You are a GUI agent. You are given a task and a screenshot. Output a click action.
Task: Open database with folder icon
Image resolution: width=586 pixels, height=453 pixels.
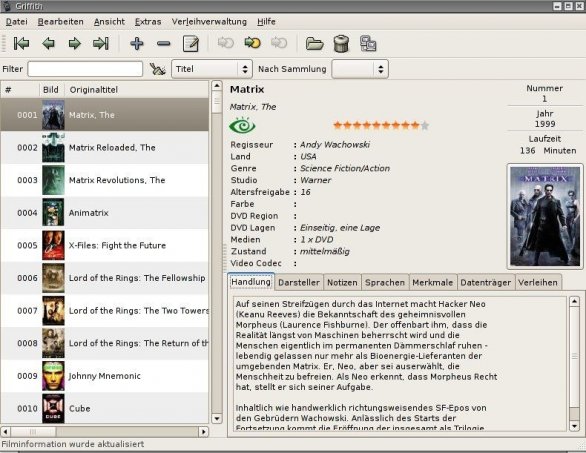pos(315,43)
